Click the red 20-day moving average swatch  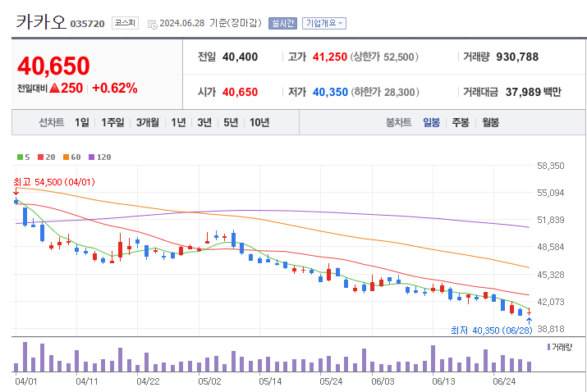pos(40,157)
